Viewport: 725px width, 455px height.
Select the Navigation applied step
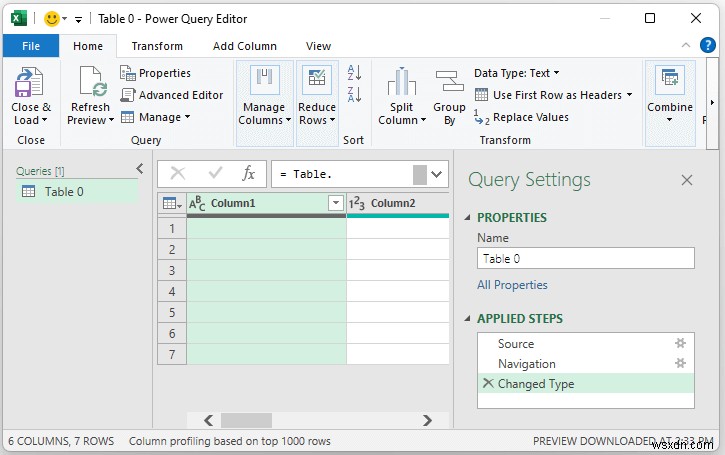[x=586, y=363]
